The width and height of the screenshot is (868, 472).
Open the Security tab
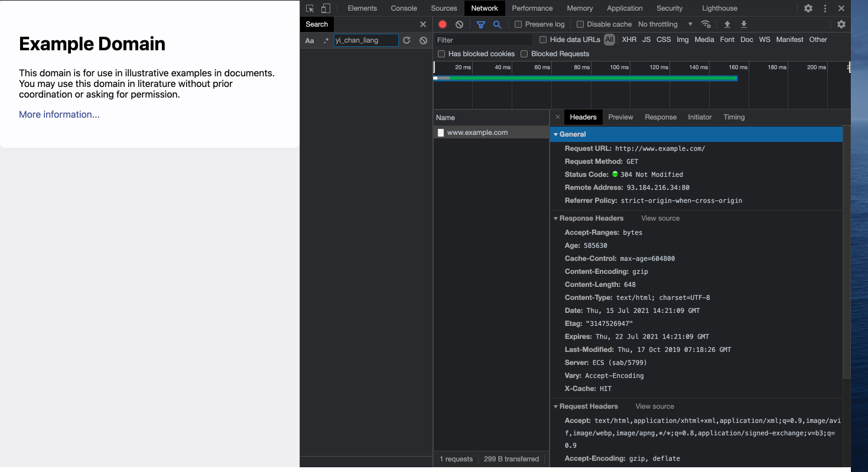669,8
